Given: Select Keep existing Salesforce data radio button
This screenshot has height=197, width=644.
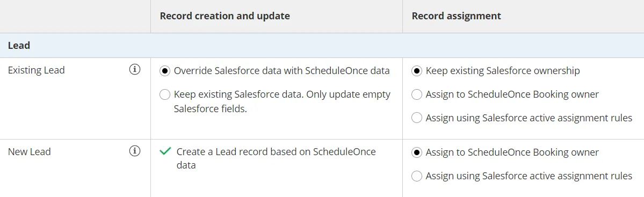Looking at the screenshot, I should pos(165,95).
